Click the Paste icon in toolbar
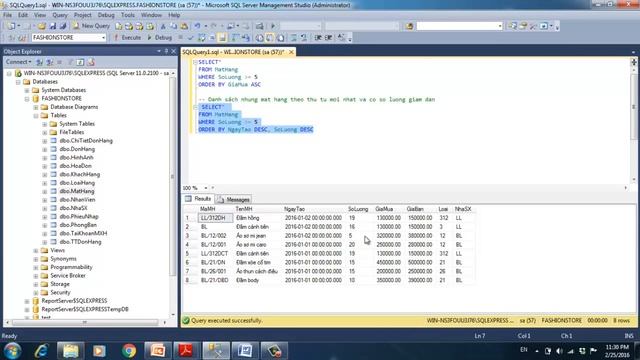 (x=184, y=26)
